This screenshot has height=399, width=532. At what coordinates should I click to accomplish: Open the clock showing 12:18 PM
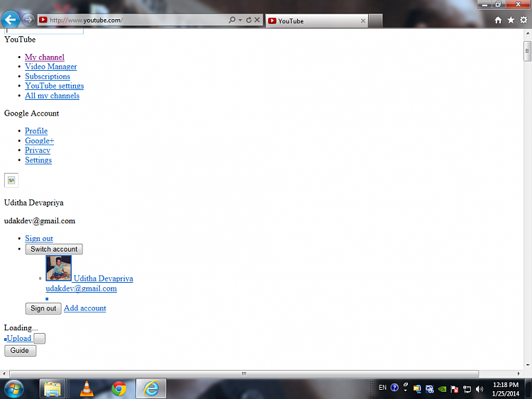[x=506, y=389]
